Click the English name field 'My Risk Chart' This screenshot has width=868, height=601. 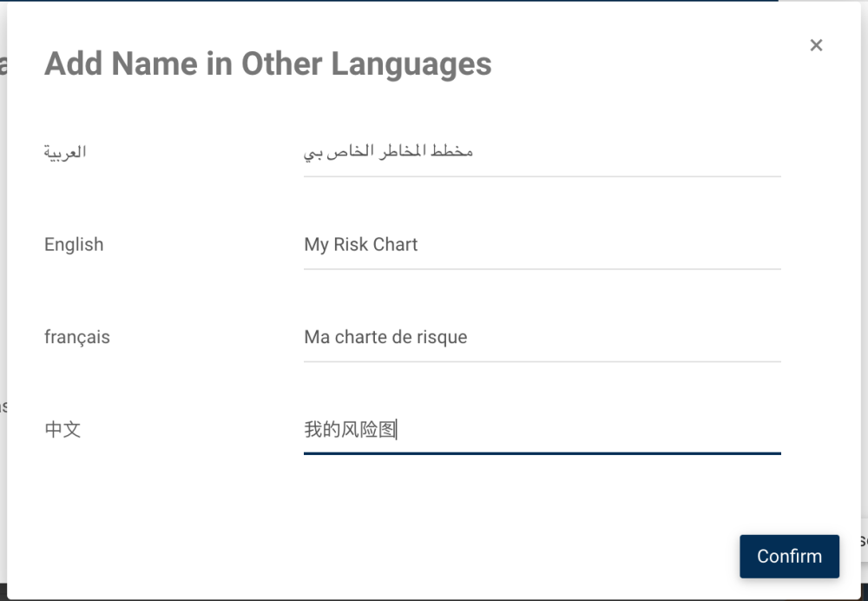[542, 245]
